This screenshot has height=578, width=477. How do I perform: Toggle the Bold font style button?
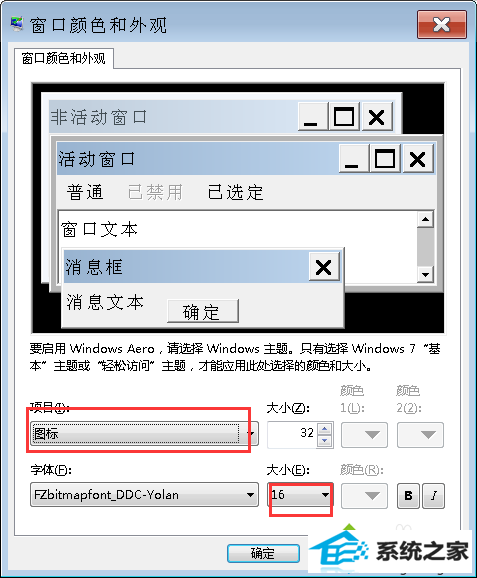pos(408,496)
